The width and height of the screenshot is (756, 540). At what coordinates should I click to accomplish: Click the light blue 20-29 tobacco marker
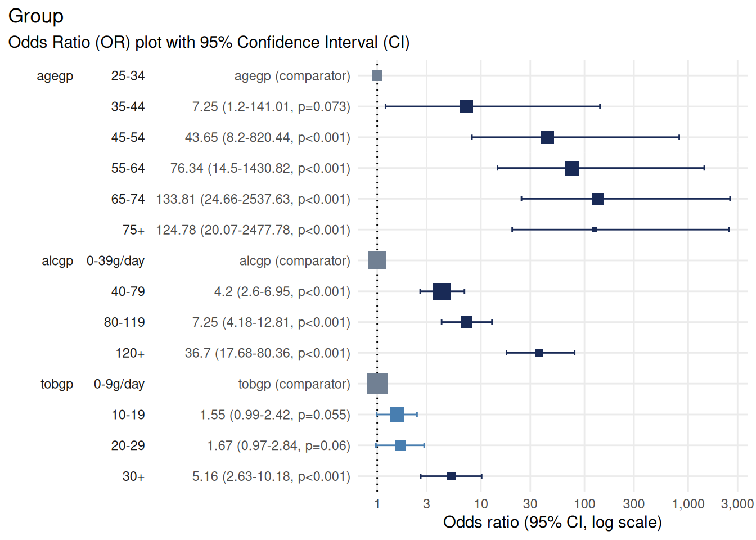(x=400, y=445)
